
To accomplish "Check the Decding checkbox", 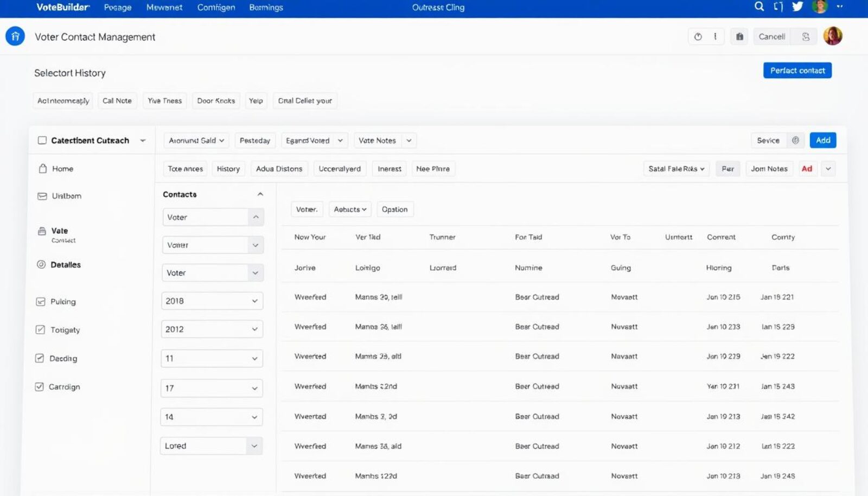I will pos(39,358).
